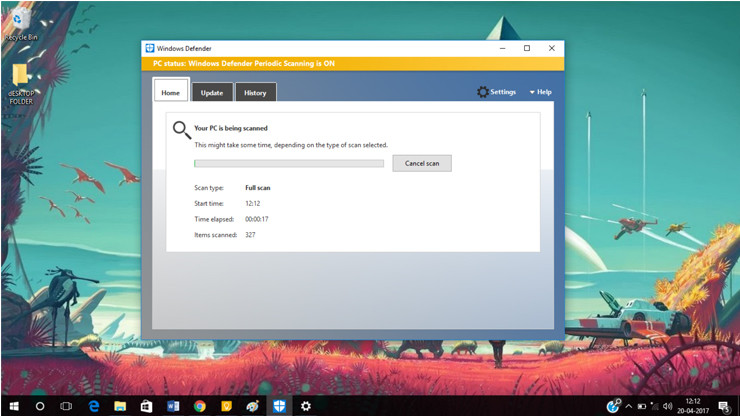Launch Microsoft Edge from the taskbar
This screenshot has width=740, height=416.
coord(93,406)
